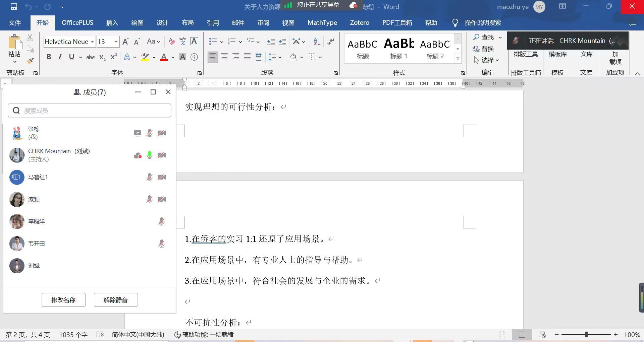
Task: Apply the 标题 1 style
Action: tap(399, 49)
